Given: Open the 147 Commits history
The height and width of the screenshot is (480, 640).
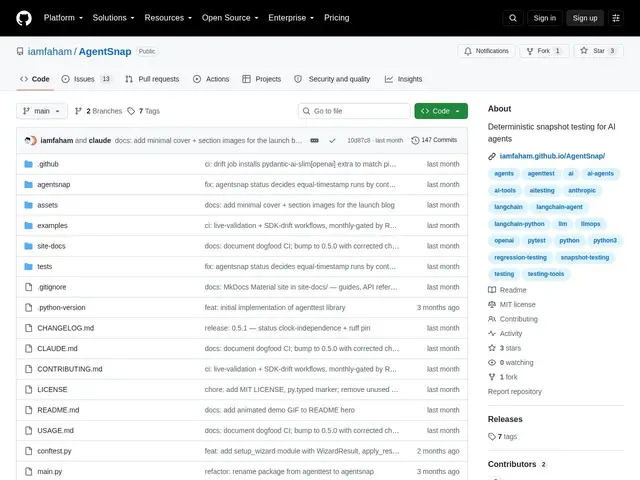Looking at the screenshot, I should [x=434, y=140].
